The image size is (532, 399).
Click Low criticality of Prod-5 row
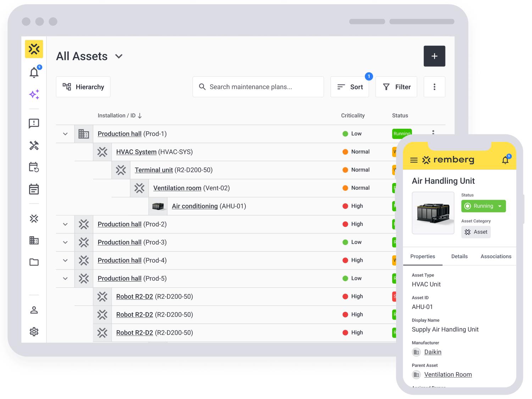click(352, 278)
